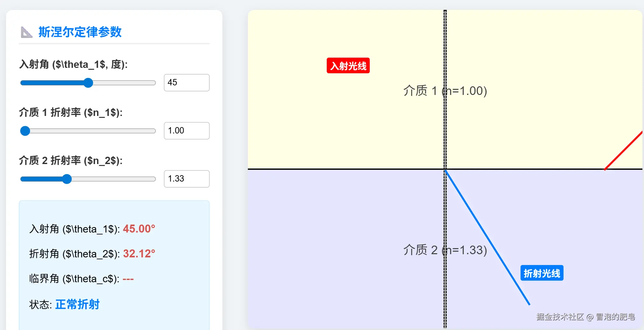Screen dimensions: 644x330
Task: Click the red incident ray line
Action: (x=624, y=150)
